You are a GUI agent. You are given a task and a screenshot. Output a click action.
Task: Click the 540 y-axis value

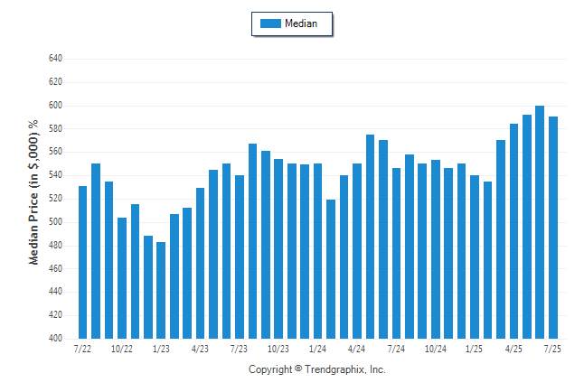click(x=55, y=175)
